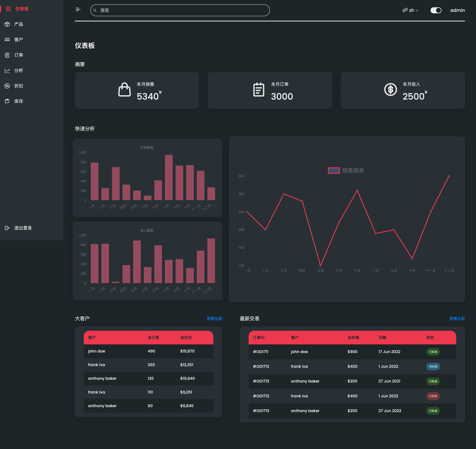Click the products cube icon
Viewport: 476px width, 449px height.
coord(7,24)
